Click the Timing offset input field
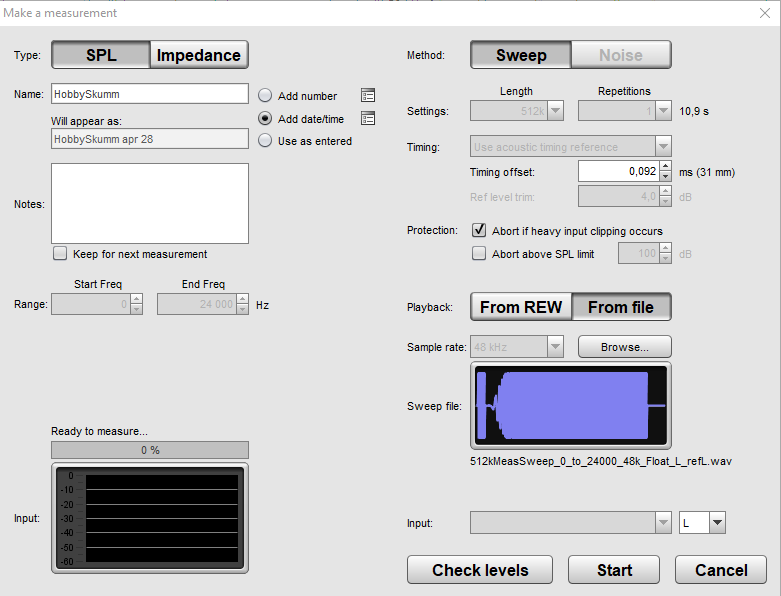 click(x=619, y=171)
